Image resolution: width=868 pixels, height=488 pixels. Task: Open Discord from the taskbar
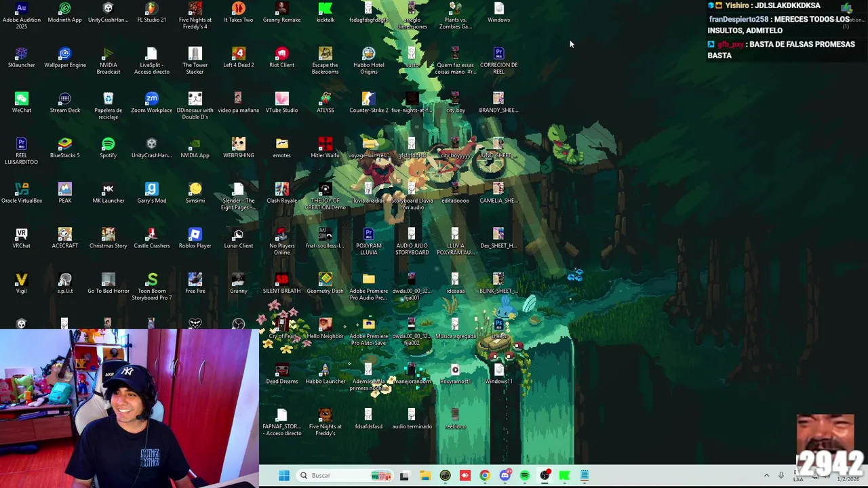(x=505, y=476)
